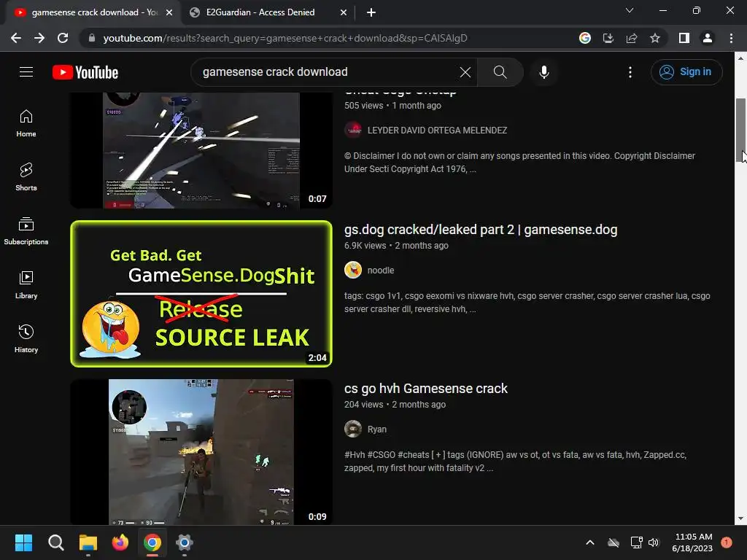Open the YouTube hamburger guide menu
The image size is (747, 560).
(x=26, y=72)
